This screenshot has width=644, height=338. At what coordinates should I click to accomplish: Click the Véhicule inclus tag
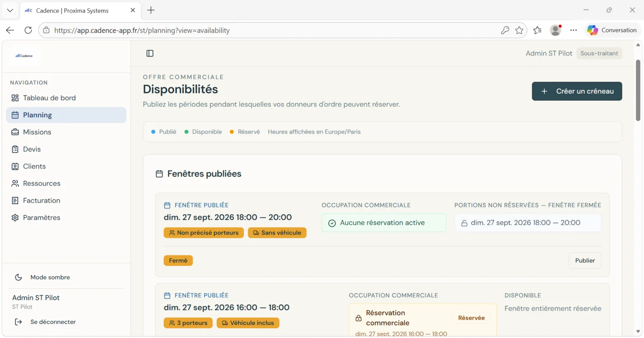[248, 323]
